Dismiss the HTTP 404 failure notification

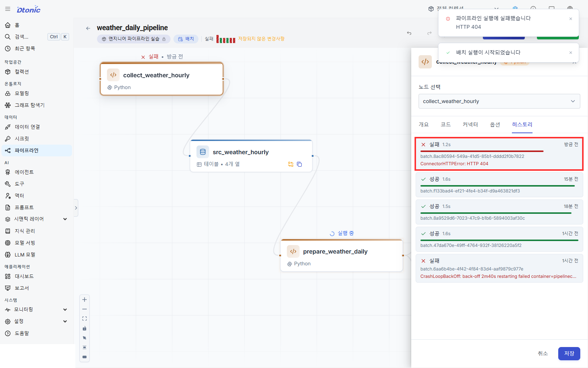tap(571, 19)
